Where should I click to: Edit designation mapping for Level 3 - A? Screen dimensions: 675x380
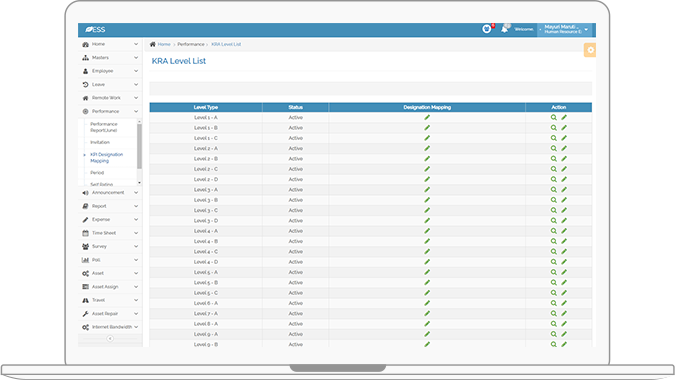click(x=427, y=190)
